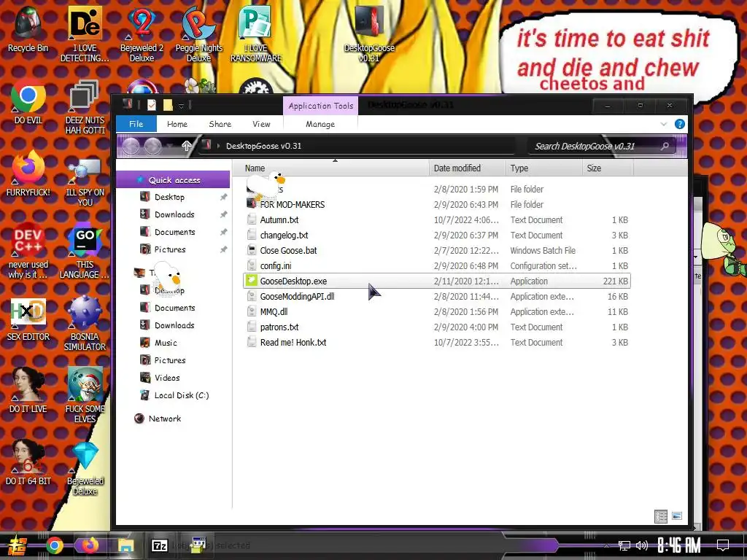Select GooseDesktop.exe file
The height and width of the screenshot is (560, 747).
coord(437,281)
